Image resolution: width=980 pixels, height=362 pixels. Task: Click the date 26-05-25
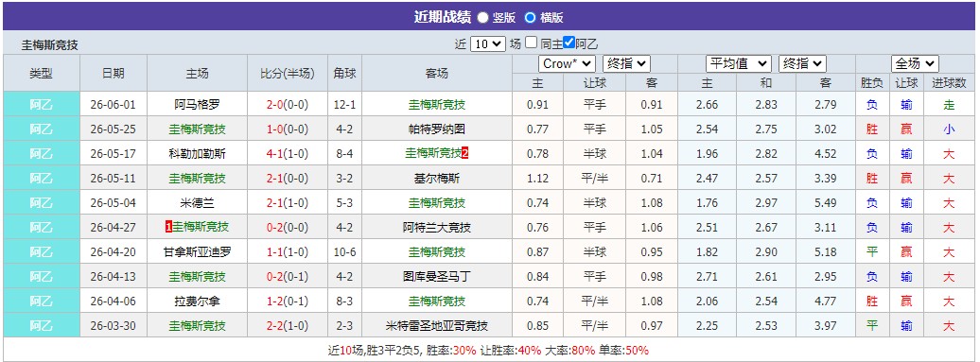click(114, 129)
